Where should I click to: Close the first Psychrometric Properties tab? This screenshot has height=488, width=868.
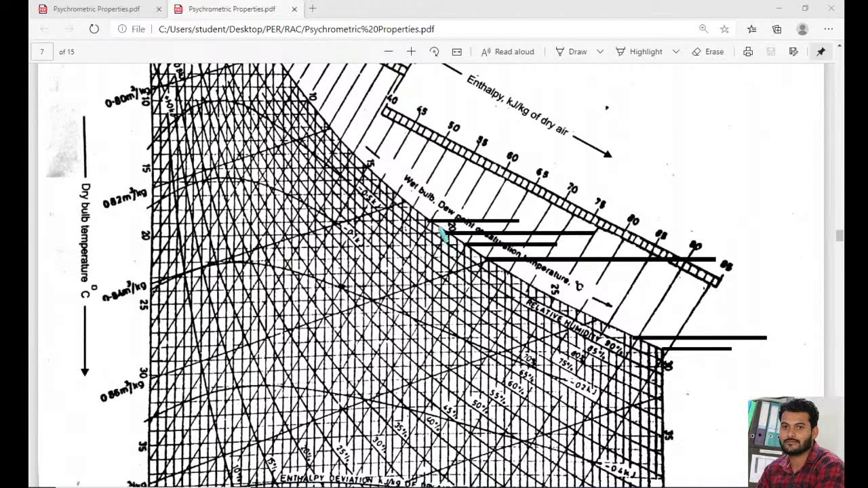(x=159, y=9)
